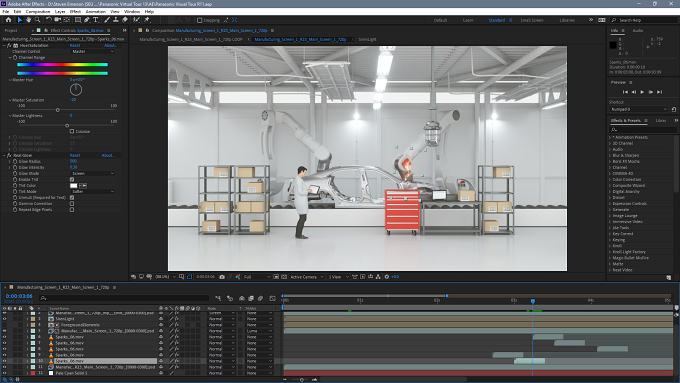The height and width of the screenshot is (383, 680).
Task: Click the Motion Blur enable icon in timeline
Action: click(x=261, y=298)
